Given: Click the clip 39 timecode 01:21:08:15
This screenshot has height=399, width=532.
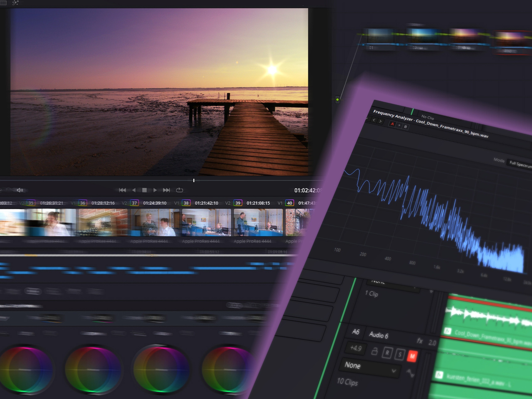Looking at the screenshot, I should coord(258,203).
